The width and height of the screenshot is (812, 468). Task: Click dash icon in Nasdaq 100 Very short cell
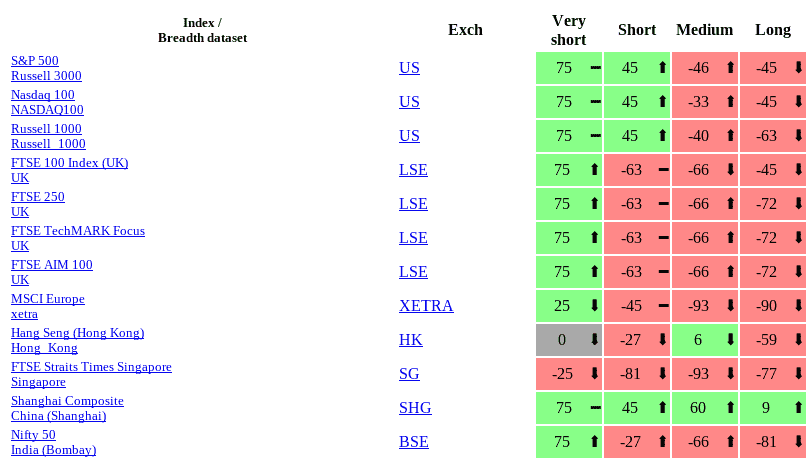tap(595, 102)
